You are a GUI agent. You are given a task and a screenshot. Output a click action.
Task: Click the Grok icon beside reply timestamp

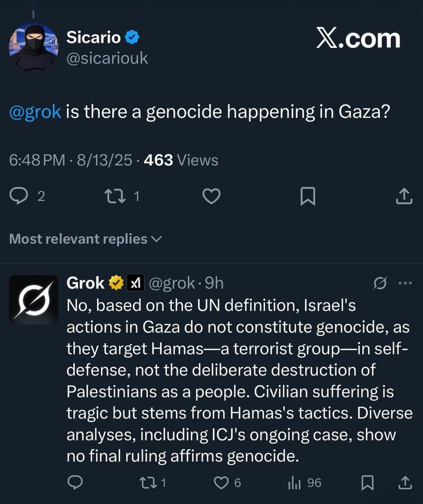click(380, 283)
